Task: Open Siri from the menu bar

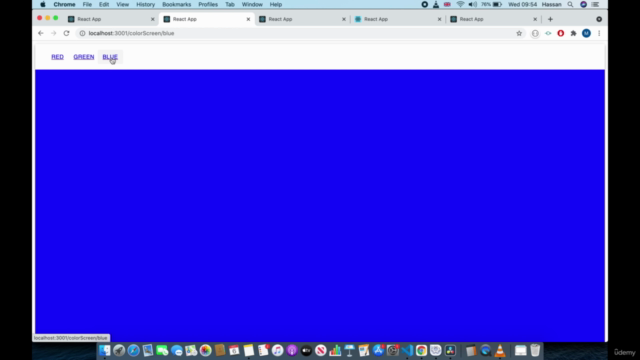Action: (583, 4)
